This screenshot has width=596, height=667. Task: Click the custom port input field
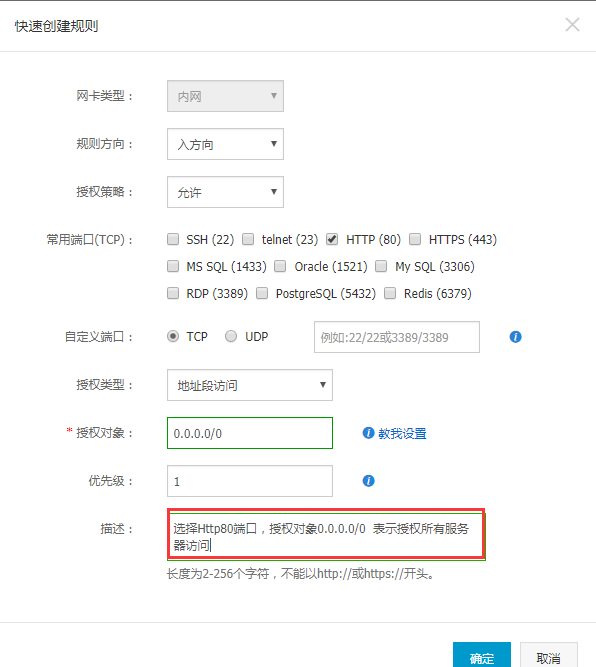click(397, 337)
